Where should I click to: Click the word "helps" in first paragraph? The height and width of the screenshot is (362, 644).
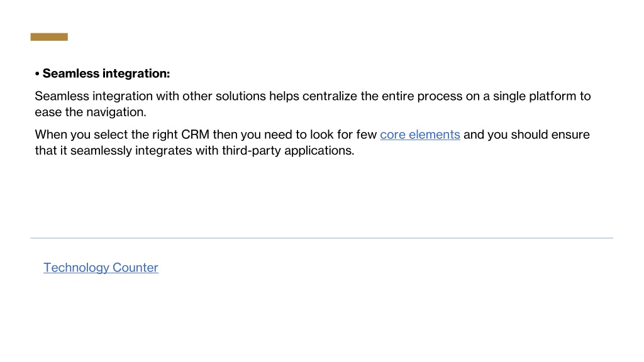(284, 96)
